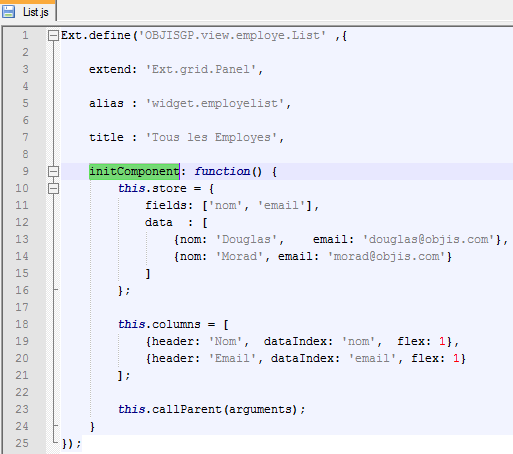The height and width of the screenshot is (454, 513).
Task: Click the 'nom' string in the fields array
Action: coord(225,205)
